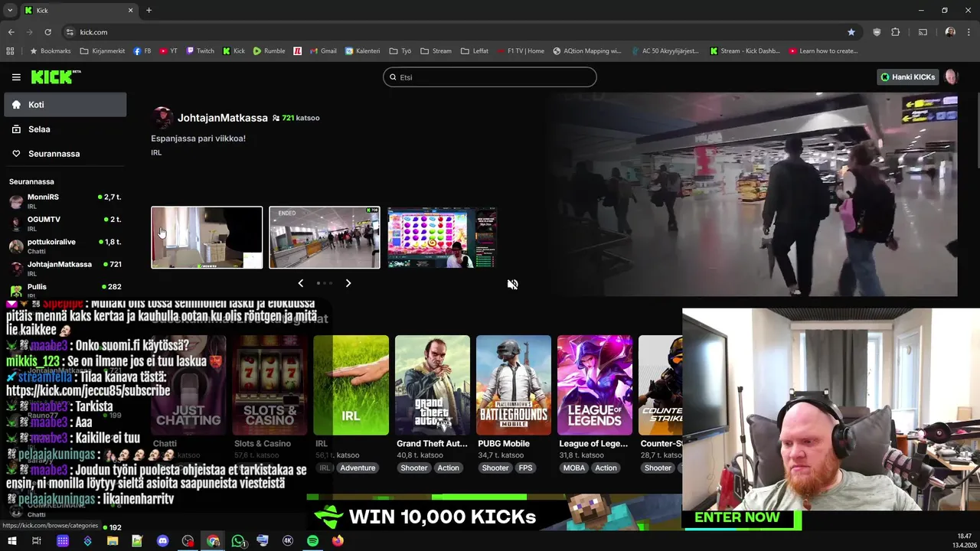Reload the kick.com page
980x551 pixels.
pyautogui.click(x=47, y=32)
